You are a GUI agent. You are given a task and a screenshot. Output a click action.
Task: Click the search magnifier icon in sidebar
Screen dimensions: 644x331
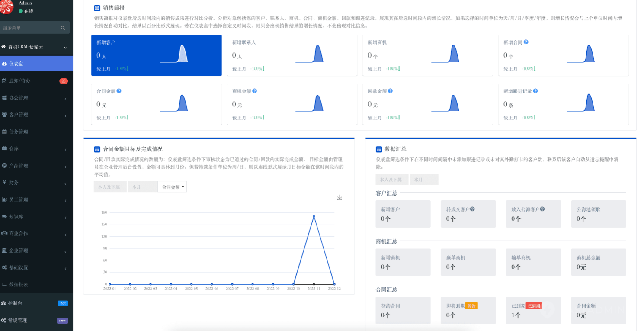[x=63, y=28]
